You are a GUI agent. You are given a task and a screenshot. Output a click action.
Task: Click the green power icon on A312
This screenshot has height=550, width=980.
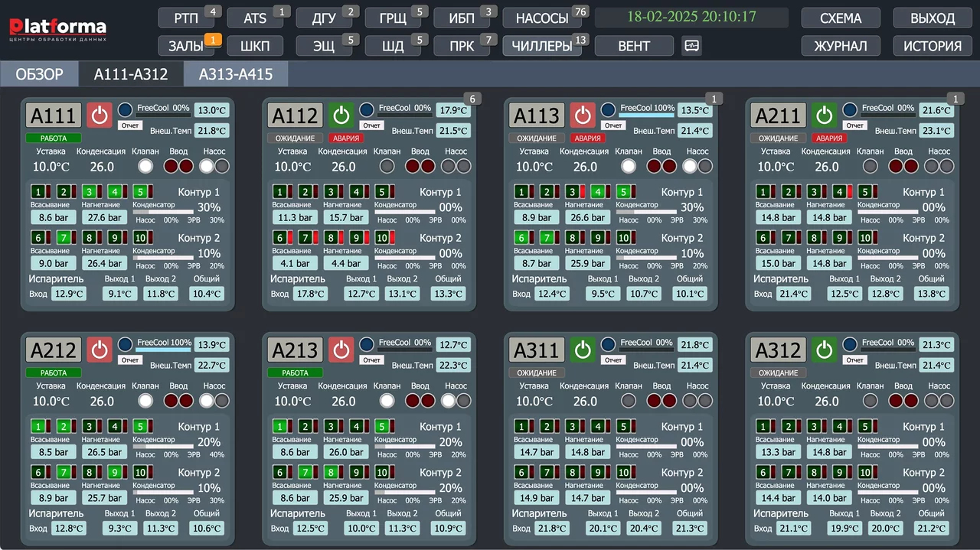pos(825,350)
